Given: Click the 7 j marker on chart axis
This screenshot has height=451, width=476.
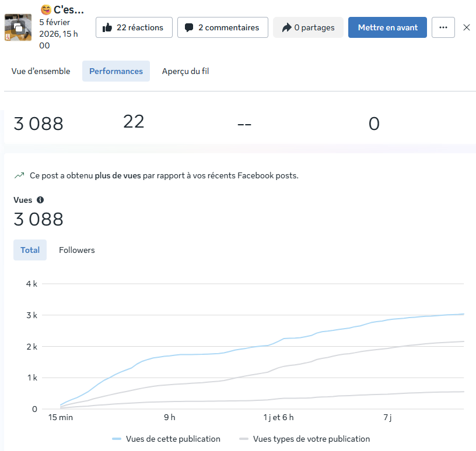Looking at the screenshot, I should tap(387, 418).
